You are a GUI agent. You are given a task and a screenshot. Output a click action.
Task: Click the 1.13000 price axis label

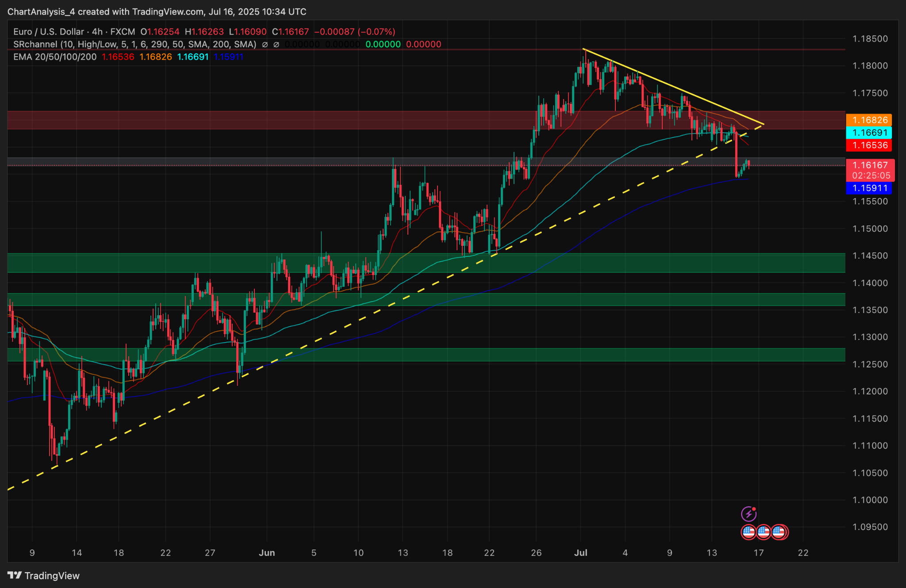[870, 337]
